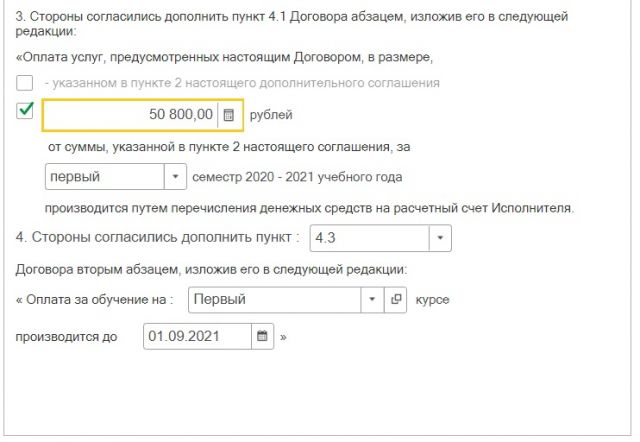The height and width of the screenshot is (442, 640).
Task: Click the label 4. Стороны согласились дополнить пункт
Action: (x=157, y=238)
